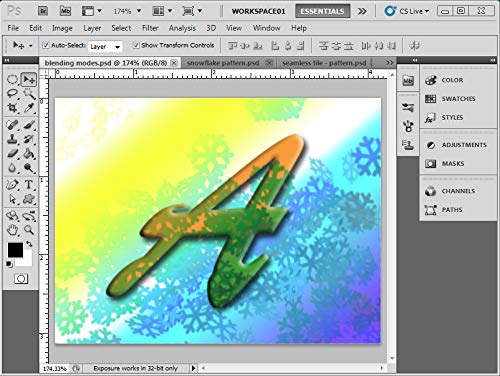500x376 pixels.
Task: Toggle Quick Mask mode button
Action: click(x=21, y=279)
